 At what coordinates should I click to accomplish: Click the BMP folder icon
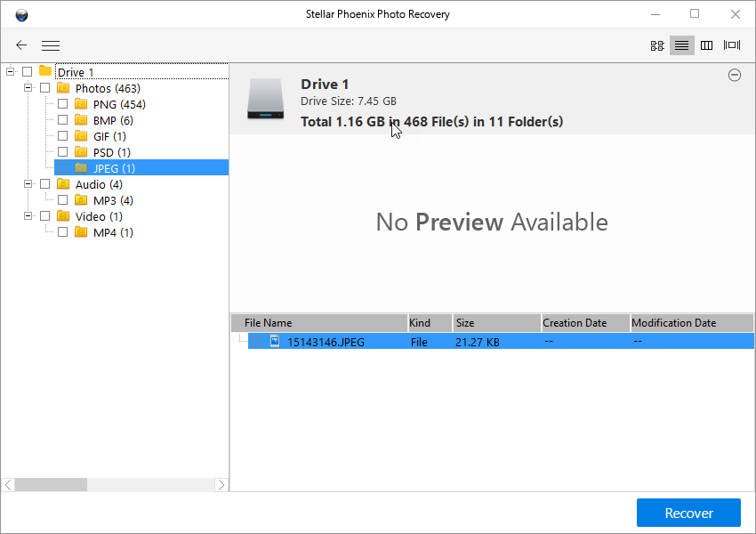pyautogui.click(x=81, y=119)
